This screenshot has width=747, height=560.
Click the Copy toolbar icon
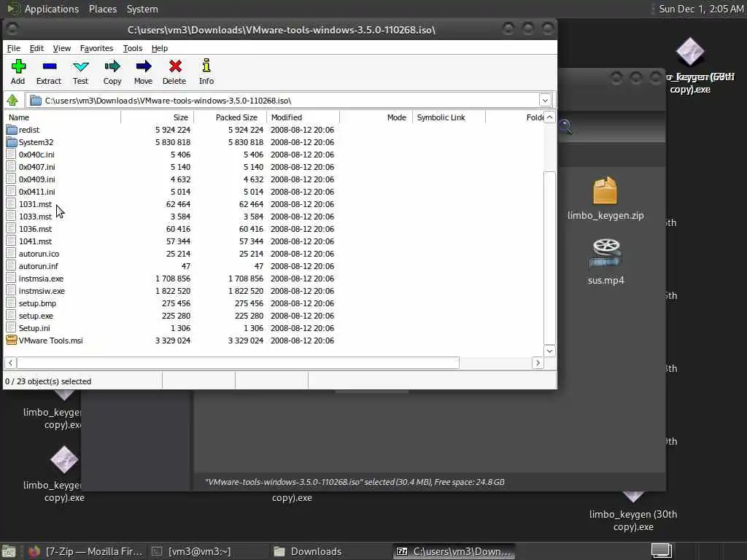[112, 66]
